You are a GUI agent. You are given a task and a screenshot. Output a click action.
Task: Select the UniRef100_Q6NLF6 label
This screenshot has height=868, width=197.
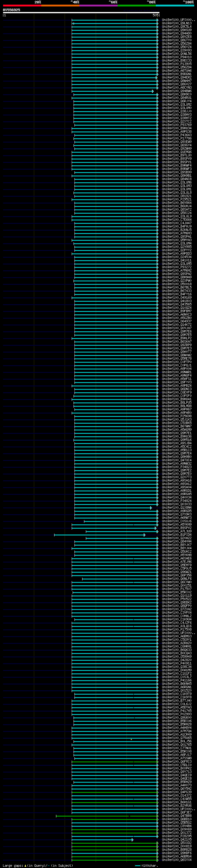coord(176,579)
